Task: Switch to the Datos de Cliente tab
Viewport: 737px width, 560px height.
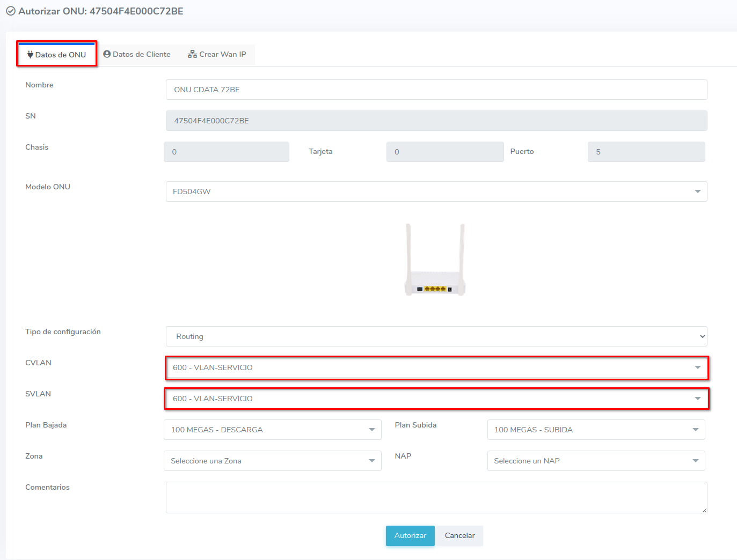Action: click(x=137, y=54)
